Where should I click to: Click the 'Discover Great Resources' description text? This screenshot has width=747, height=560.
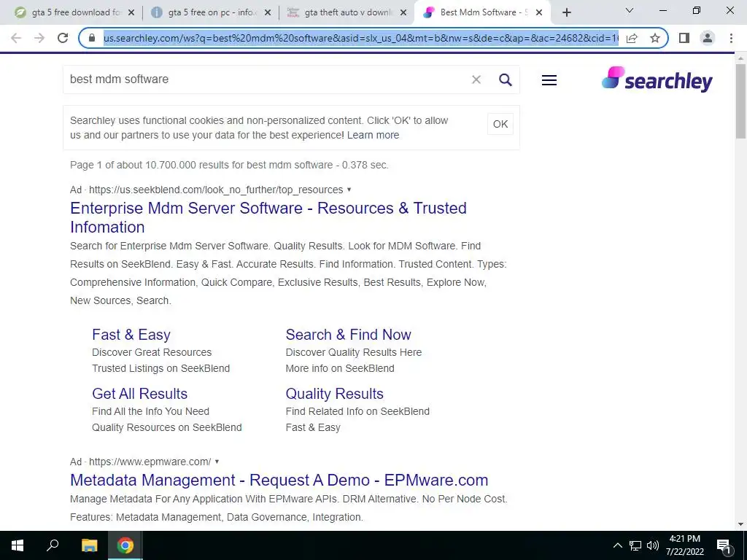click(x=152, y=352)
